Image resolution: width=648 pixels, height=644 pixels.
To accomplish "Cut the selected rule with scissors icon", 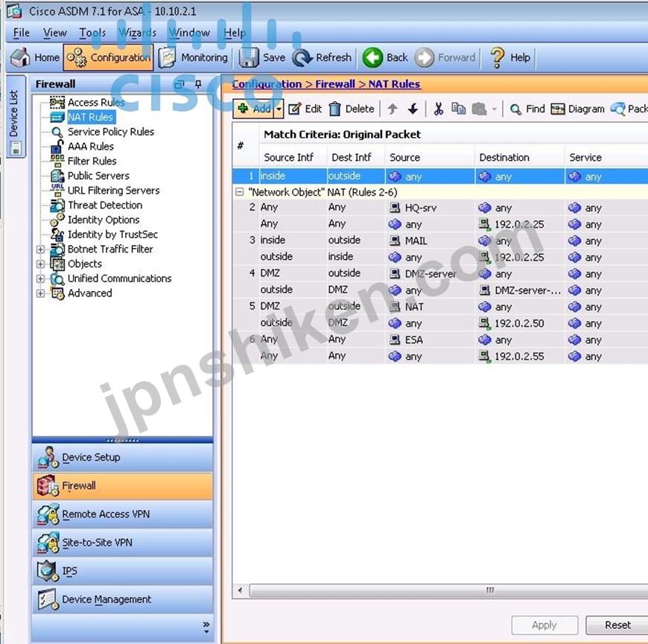I will [x=439, y=109].
